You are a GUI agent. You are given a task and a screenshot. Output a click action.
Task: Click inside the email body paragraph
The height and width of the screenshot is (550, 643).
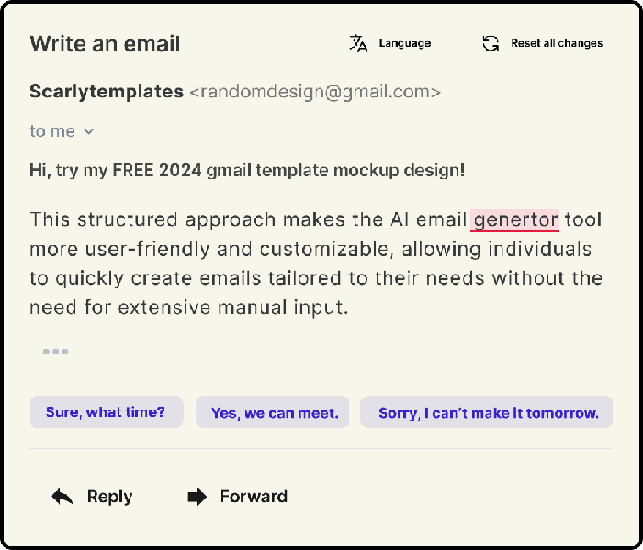click(x=300, y=264)
